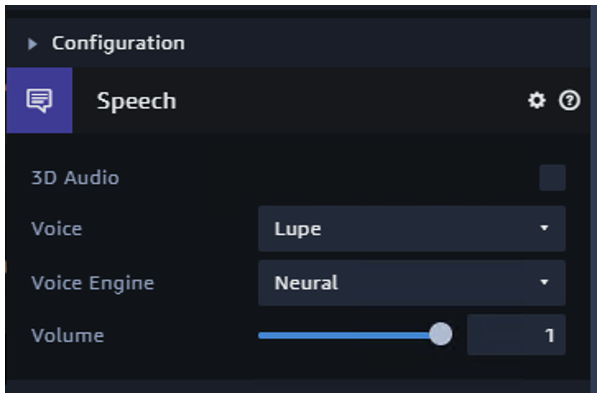Open the Speech help question-mark icon
The width and height of the screenshot is (603, 399).
(569, 100)
